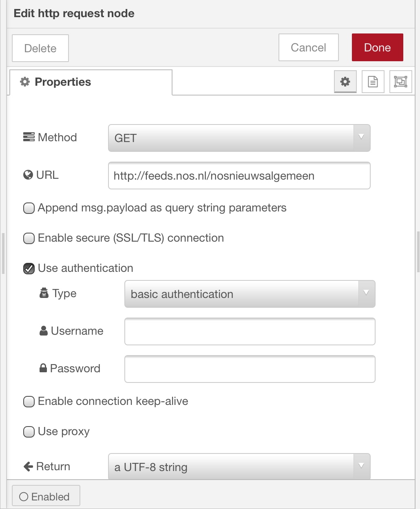Open the Method GET dropdown
Viewport: 420px width, 509px height.
239,138
